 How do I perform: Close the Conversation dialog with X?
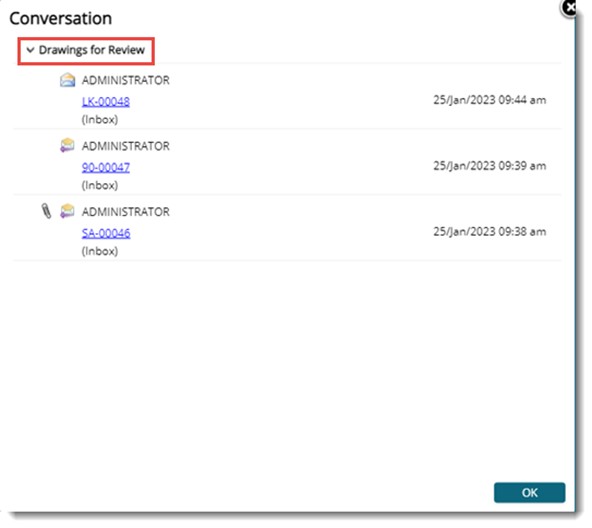[569, 7]
